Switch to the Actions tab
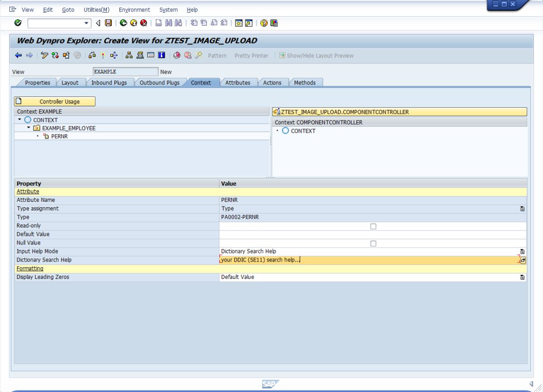 click(x=272, y=82)
